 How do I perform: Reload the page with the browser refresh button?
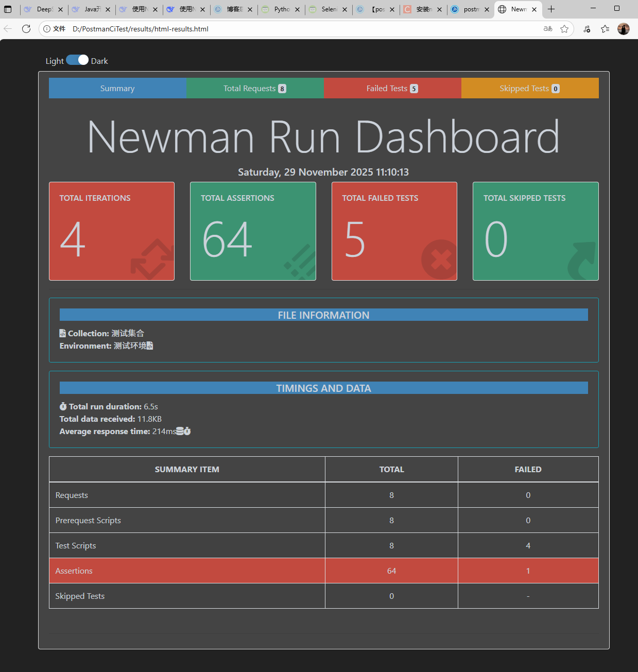(26, 29)
